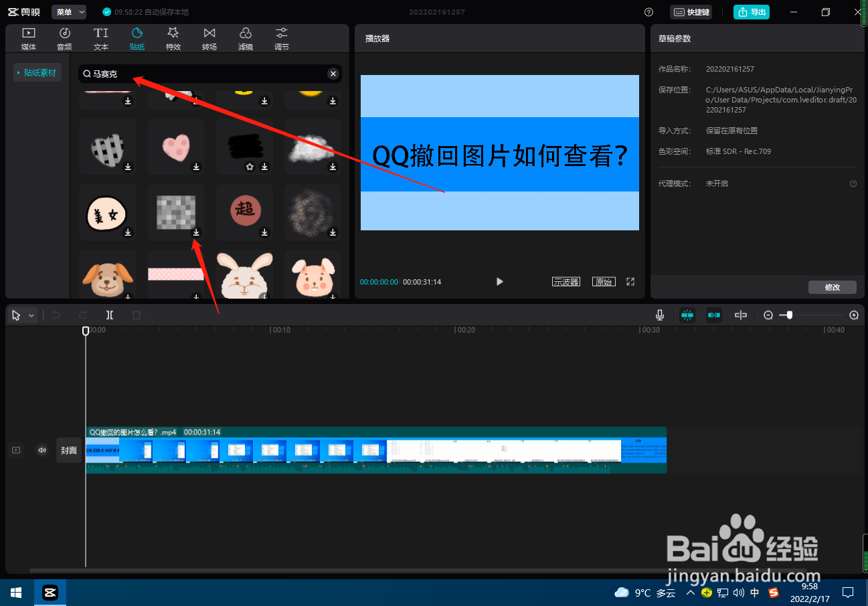Open the 特效 effects tab

173,39
